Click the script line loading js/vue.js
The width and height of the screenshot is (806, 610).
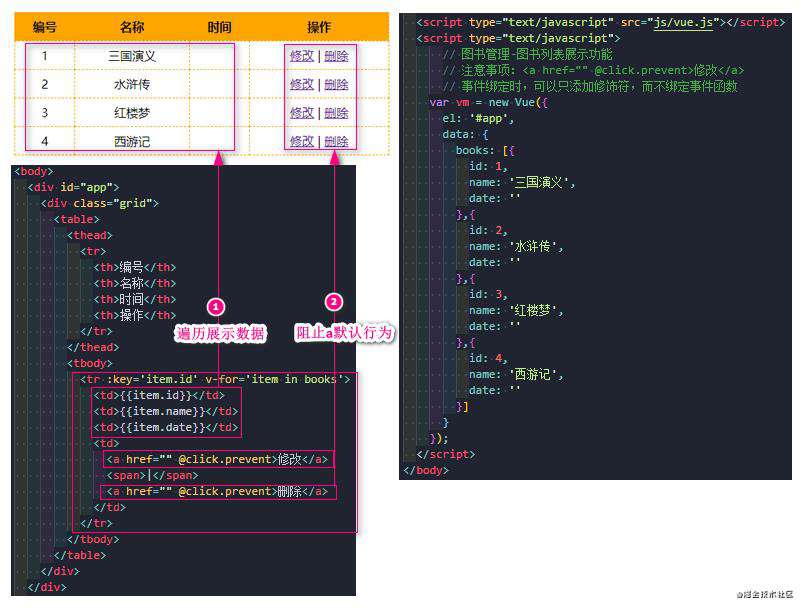(x=601, y=22)
